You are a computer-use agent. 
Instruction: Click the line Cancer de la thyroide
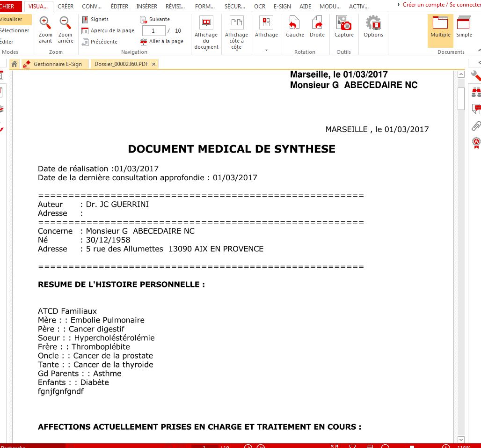(x=113, y=365)
